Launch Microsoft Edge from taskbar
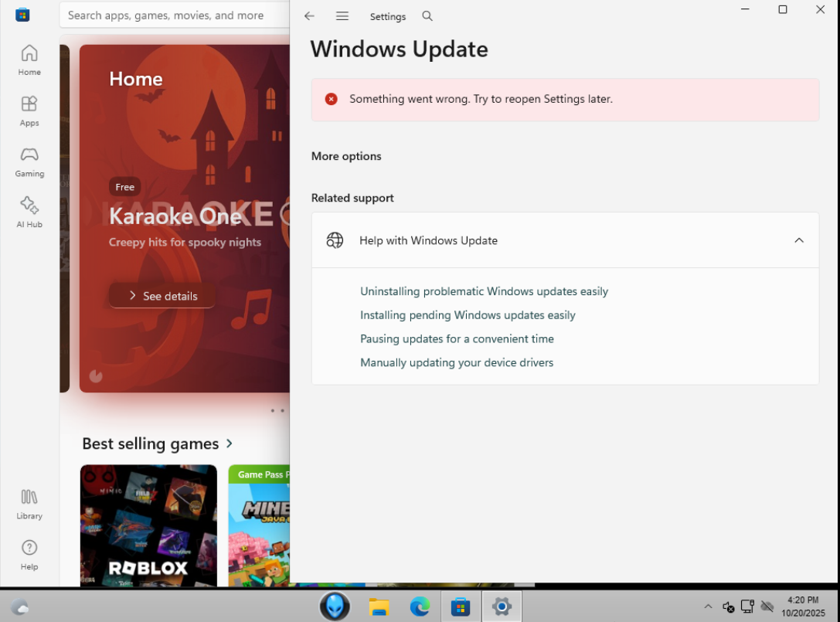The width and height of the screenshot is (840, 622). 420,607
